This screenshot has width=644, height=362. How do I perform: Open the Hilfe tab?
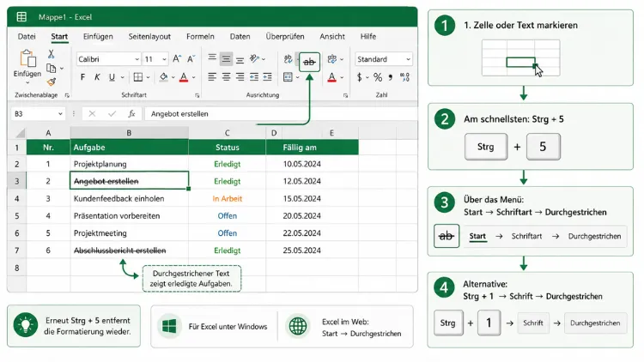pos(368,37)
